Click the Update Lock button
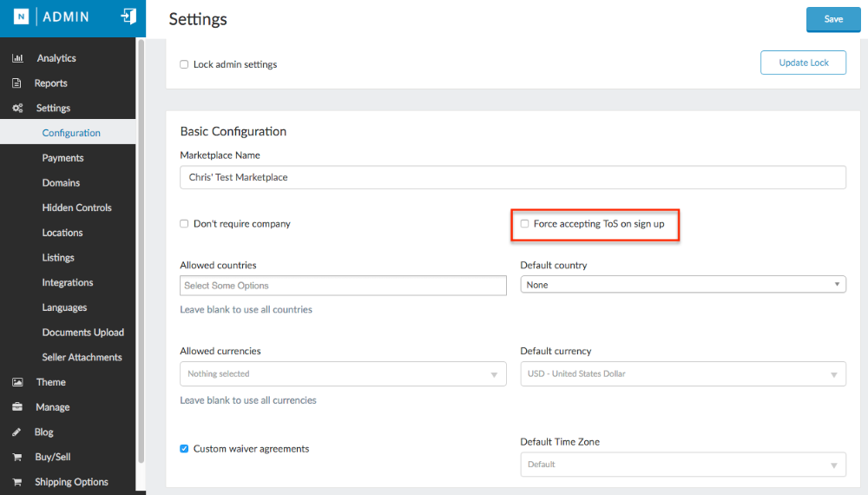This screenshot has width=868, height=495. click(803, 63)
